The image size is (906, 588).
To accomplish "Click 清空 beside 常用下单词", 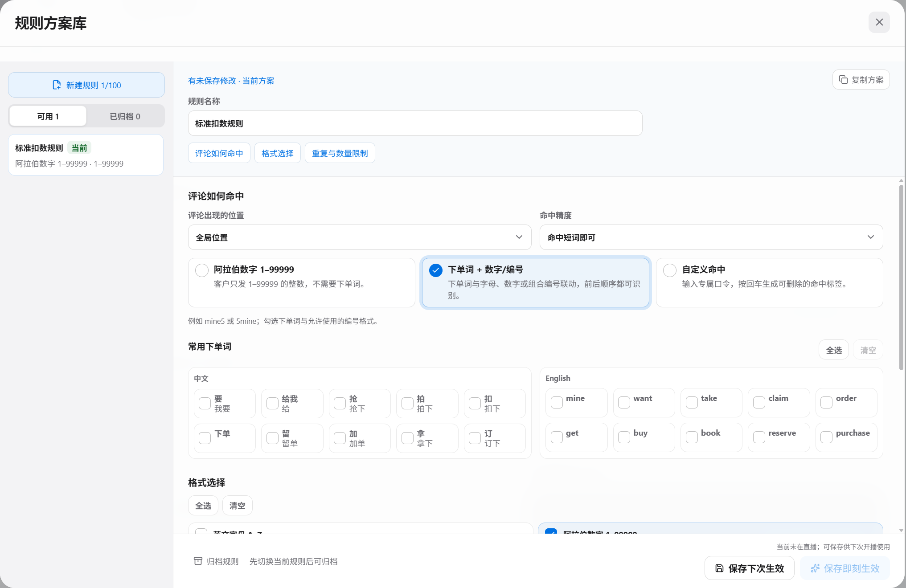I will 868,350.
